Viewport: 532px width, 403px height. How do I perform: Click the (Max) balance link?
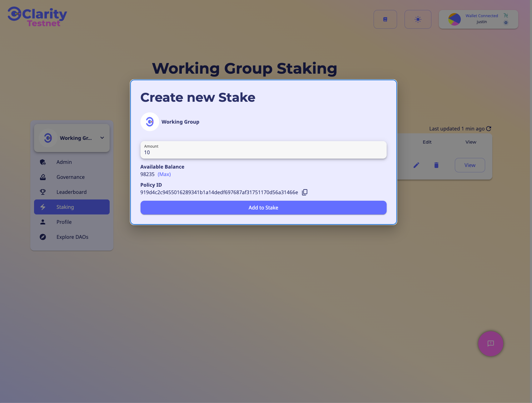tap(164, 174)
